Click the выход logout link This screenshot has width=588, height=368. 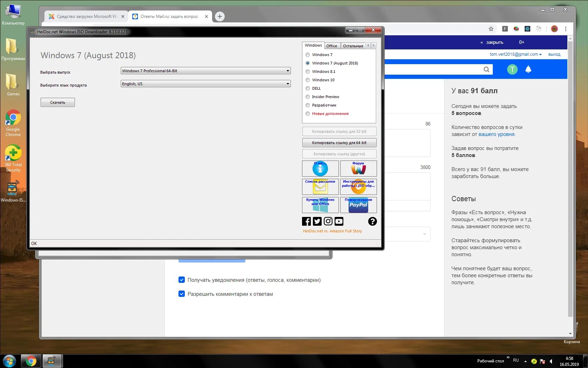(554, 54)
